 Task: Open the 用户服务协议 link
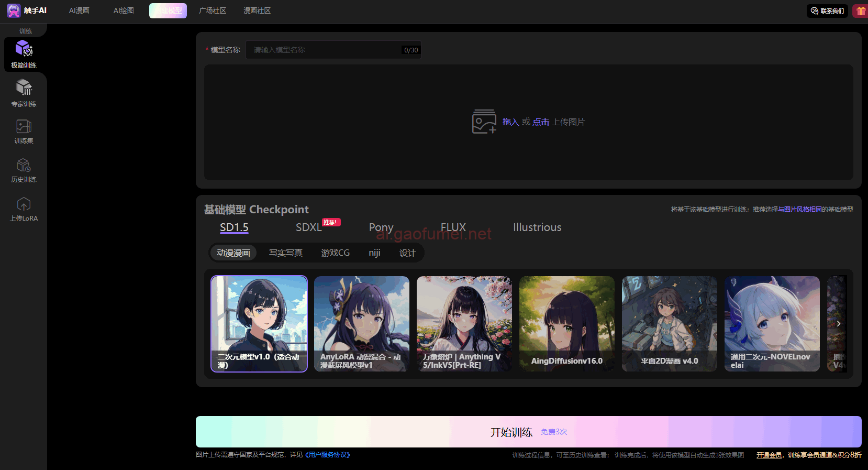coord(327,455)
